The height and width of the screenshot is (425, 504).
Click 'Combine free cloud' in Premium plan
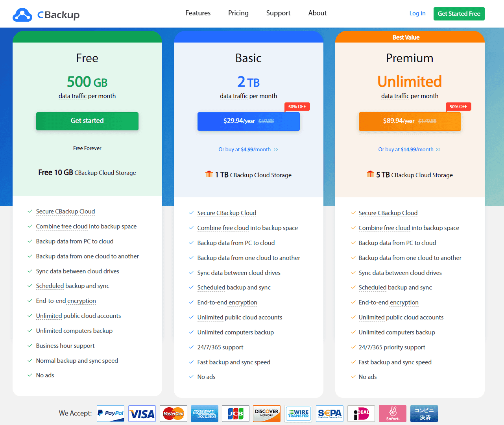[384, 228]
